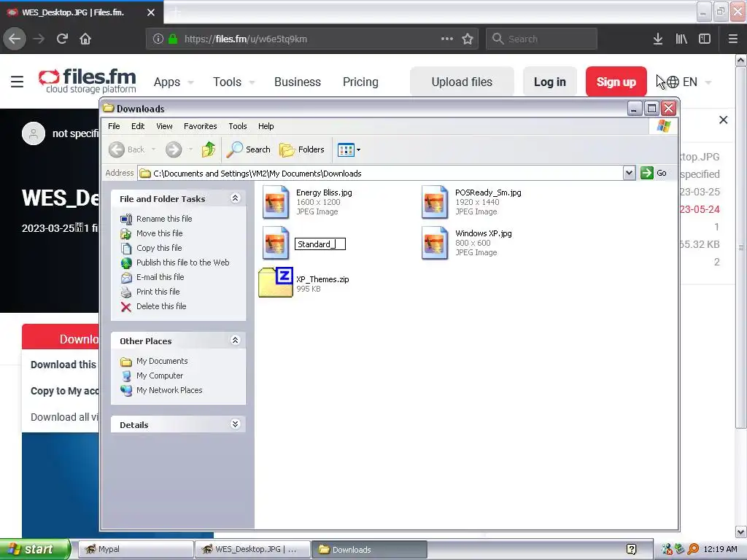View site information icon in address bar
This screenshot has width=747, height=560.
pyautogui.click(x=158, y=39)
